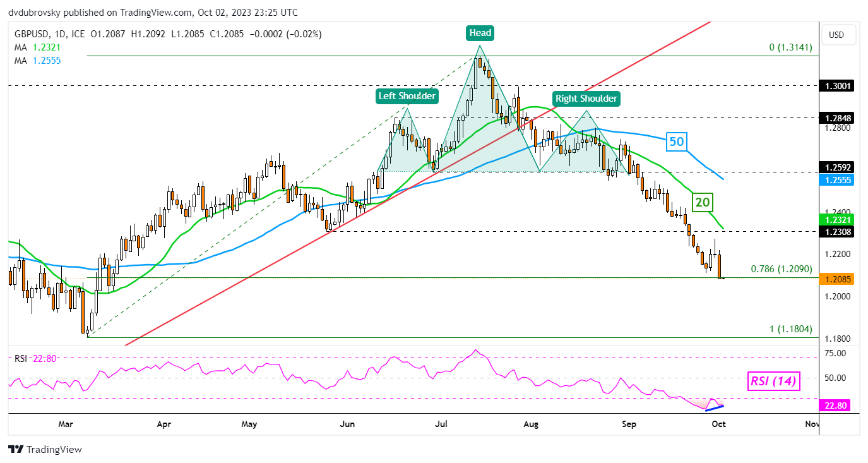The height and width of the screenshot is (463, 868).
Task: Select the Right Shoulder annotation
Action: click(586, 99)
